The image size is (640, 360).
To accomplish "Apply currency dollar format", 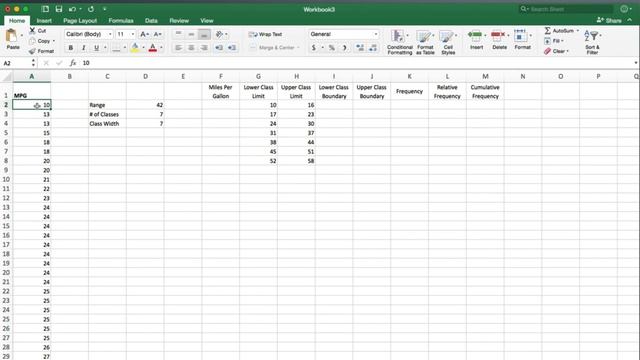I will click(x=313, y=48).
